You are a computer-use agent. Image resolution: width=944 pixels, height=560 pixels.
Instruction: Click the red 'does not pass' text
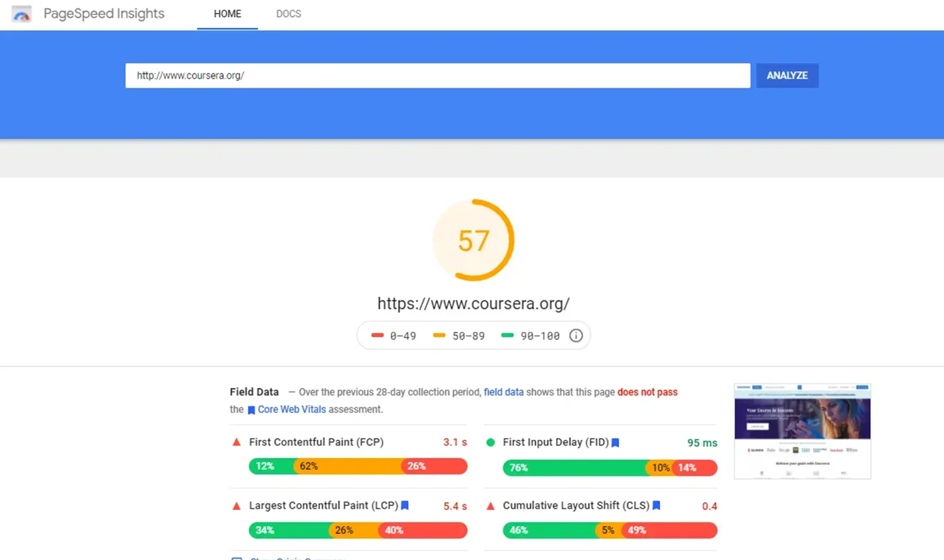(x=647, y=392)
